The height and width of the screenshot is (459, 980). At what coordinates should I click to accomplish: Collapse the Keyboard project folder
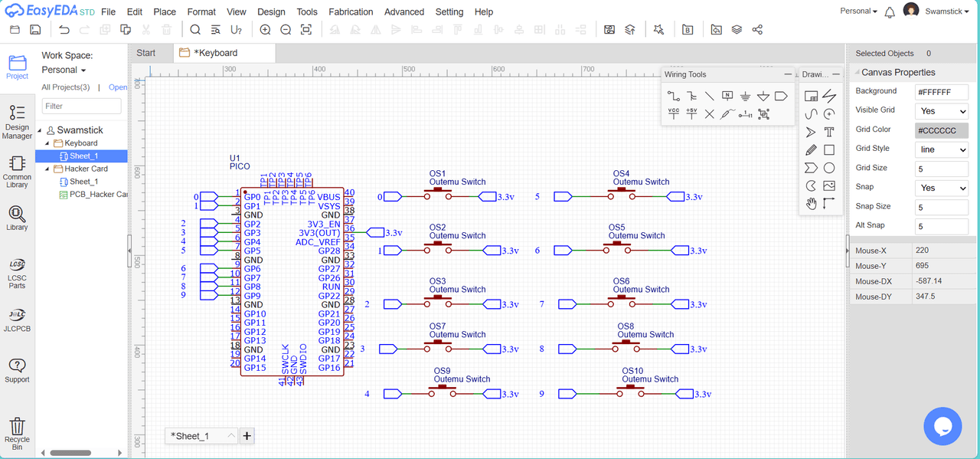(47, 143)
